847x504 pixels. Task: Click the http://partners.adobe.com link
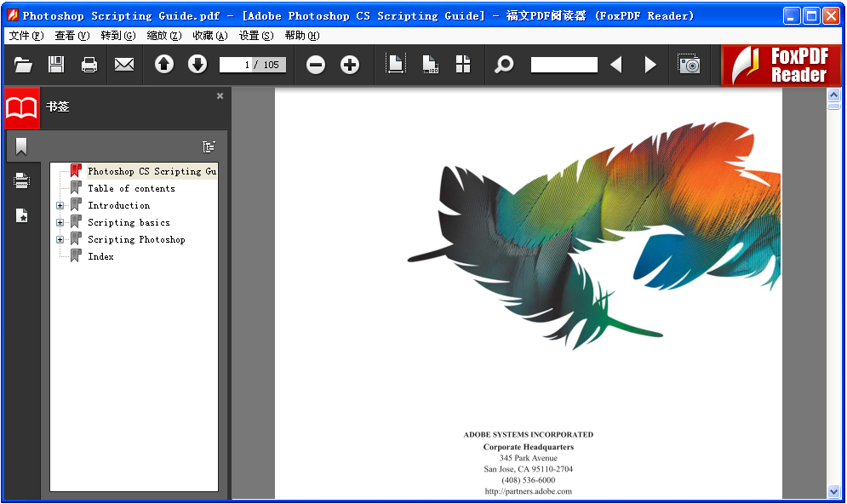coord(529,491)
